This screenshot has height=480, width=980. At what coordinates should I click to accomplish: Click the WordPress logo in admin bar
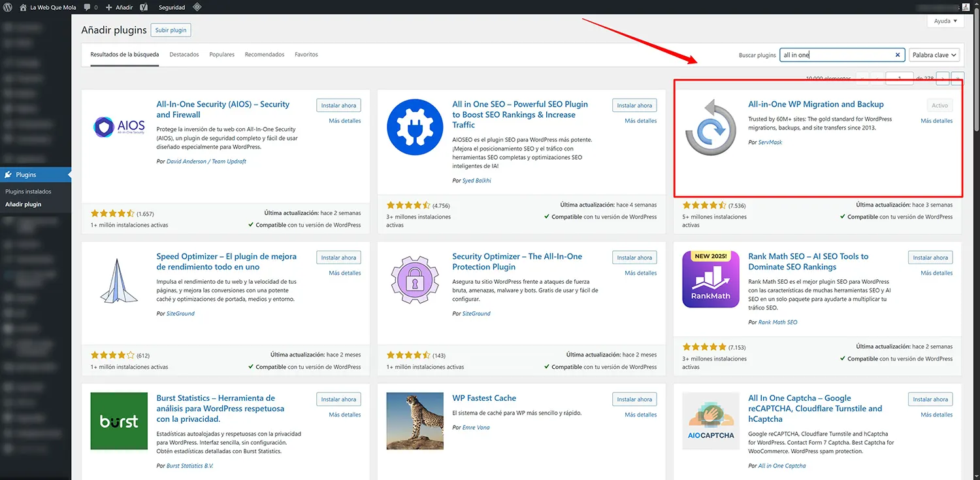coord(8,7)
